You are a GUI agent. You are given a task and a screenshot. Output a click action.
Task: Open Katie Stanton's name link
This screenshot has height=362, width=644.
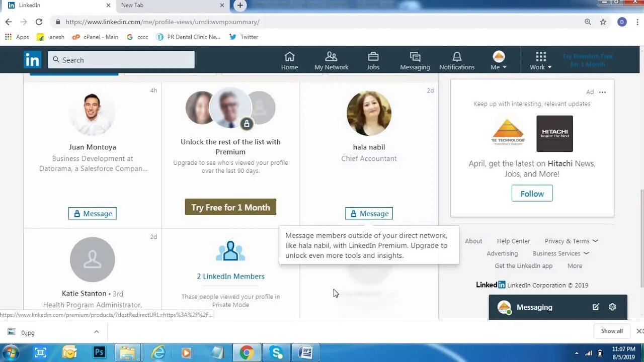84,294
